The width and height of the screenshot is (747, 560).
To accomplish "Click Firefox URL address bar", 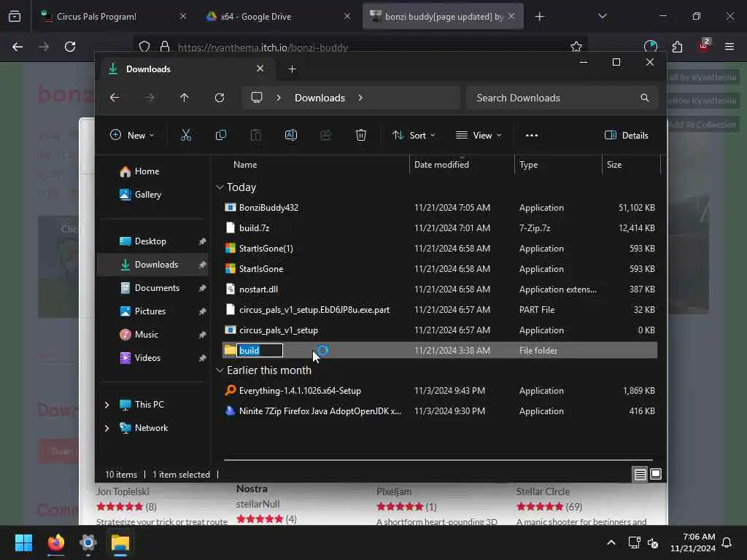I will point(362,47).
